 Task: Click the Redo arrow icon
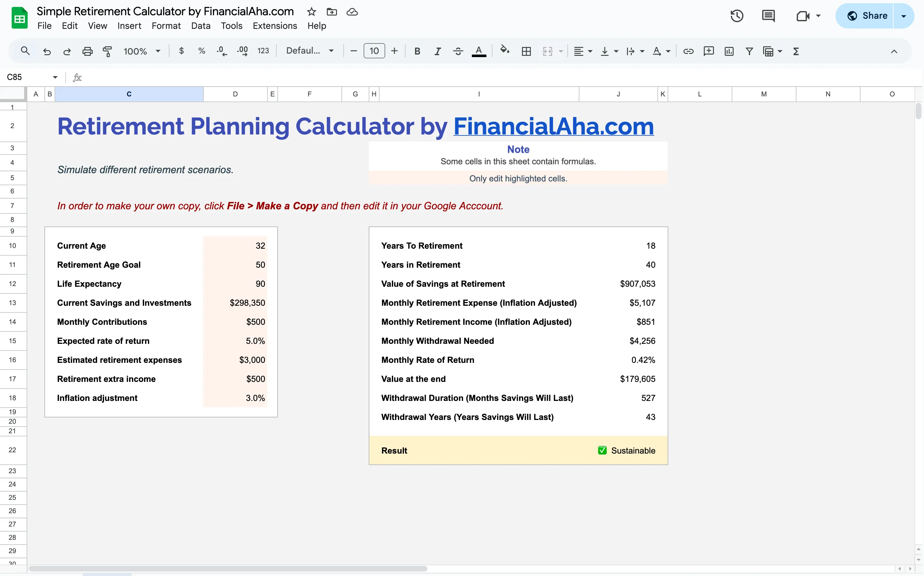pos(67,51)
